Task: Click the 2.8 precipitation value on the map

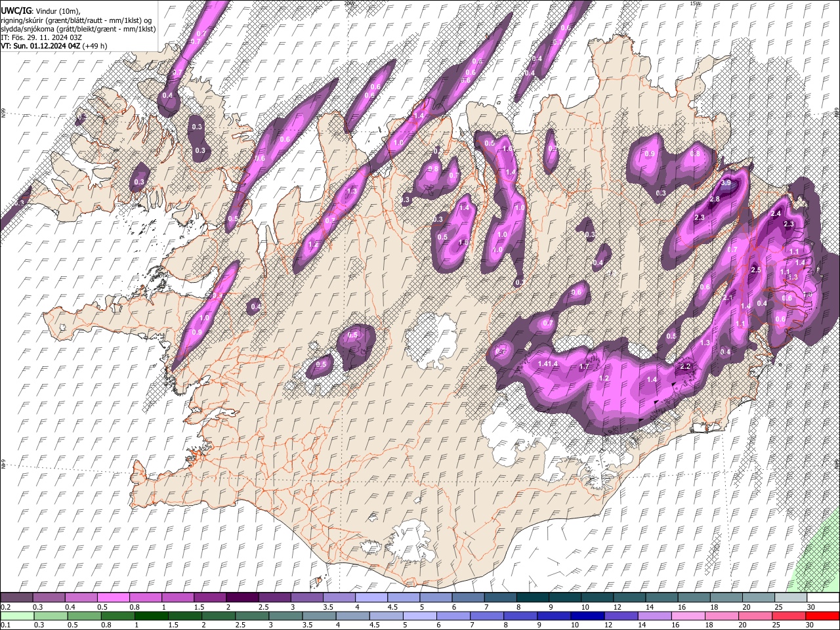Action: pyautogui.click(x=715, y=199)
